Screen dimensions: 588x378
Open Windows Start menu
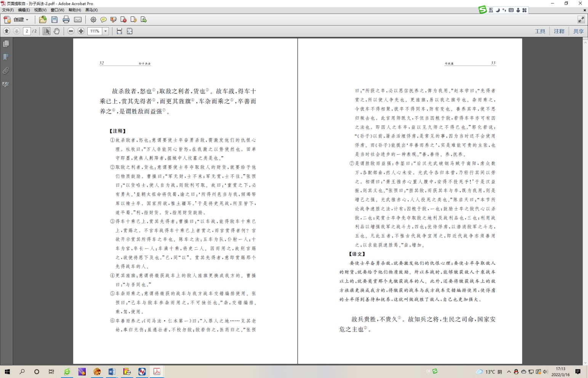tap(7, 372)
